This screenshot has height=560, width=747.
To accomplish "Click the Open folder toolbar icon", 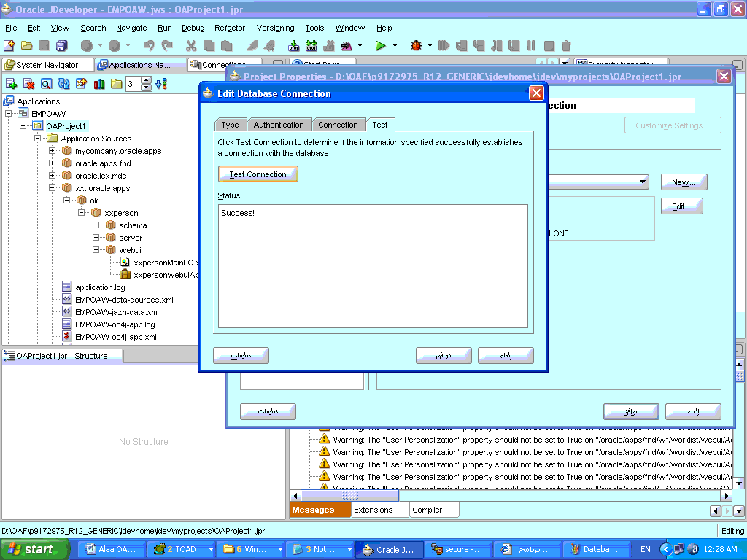I will click(27, 46).
